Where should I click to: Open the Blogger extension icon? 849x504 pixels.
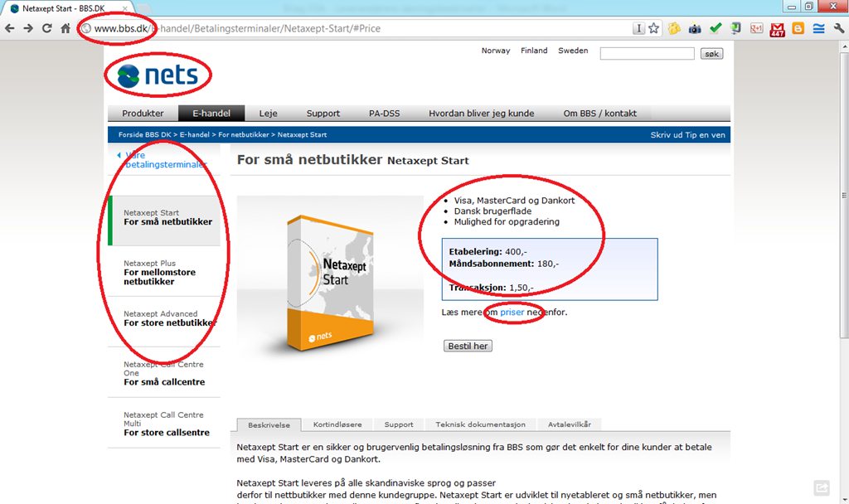798,29
